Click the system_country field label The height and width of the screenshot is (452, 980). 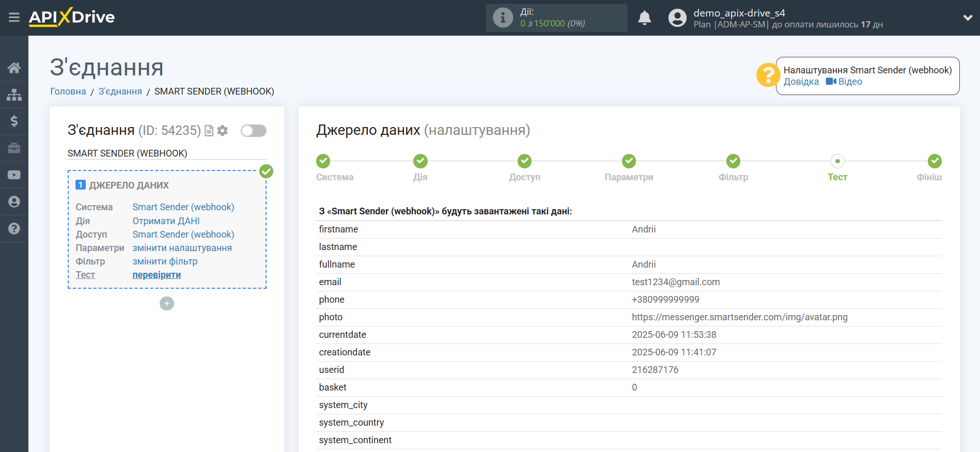click(x=351, y=423)
